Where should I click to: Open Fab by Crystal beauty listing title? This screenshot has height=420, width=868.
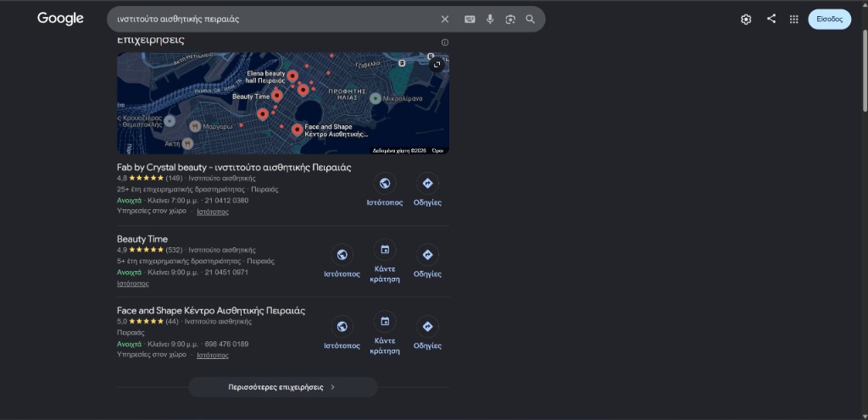(234, 168)
